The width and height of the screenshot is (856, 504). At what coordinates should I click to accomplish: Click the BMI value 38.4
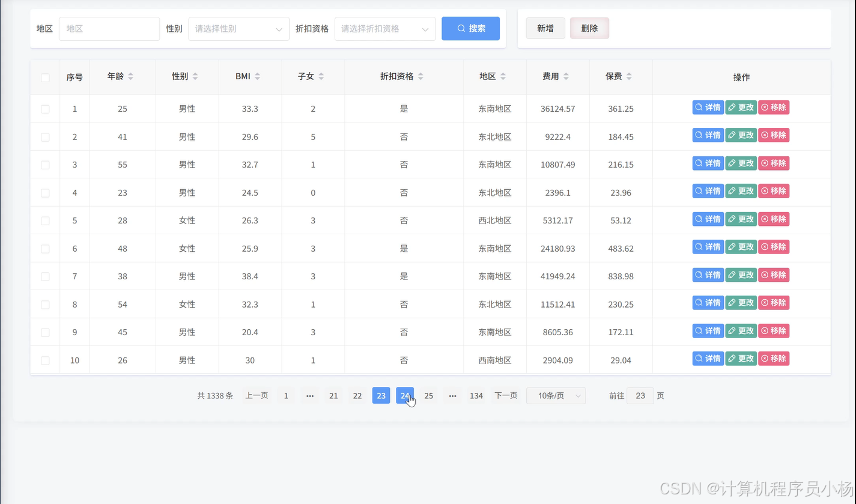(x=250, y=276)
